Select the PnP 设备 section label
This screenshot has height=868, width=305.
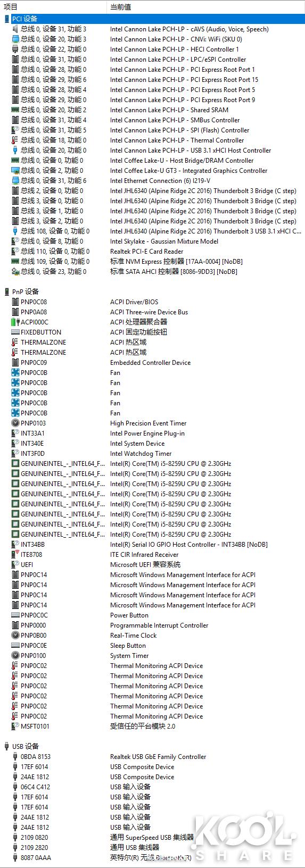pyautogui.click(x=26, y=291)
